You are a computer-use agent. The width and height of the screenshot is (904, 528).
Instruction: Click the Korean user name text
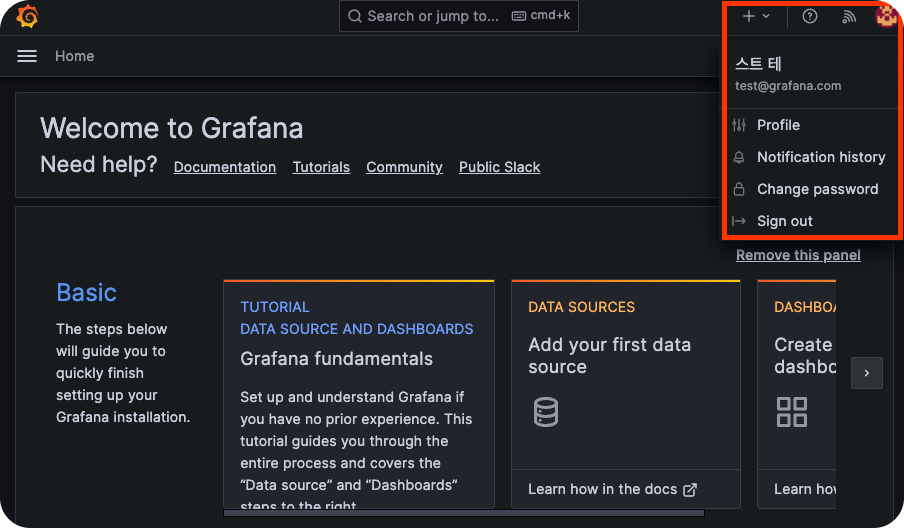click(x=758, y=63)
